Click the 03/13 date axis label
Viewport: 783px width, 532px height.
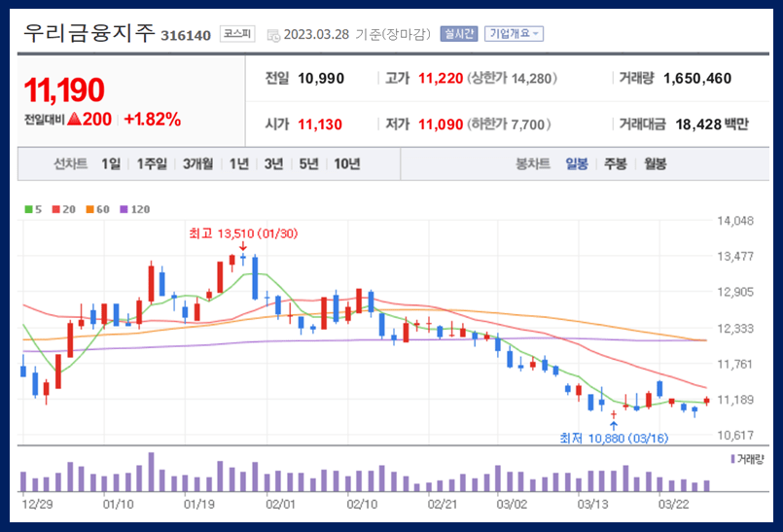[x=592, y=505]
